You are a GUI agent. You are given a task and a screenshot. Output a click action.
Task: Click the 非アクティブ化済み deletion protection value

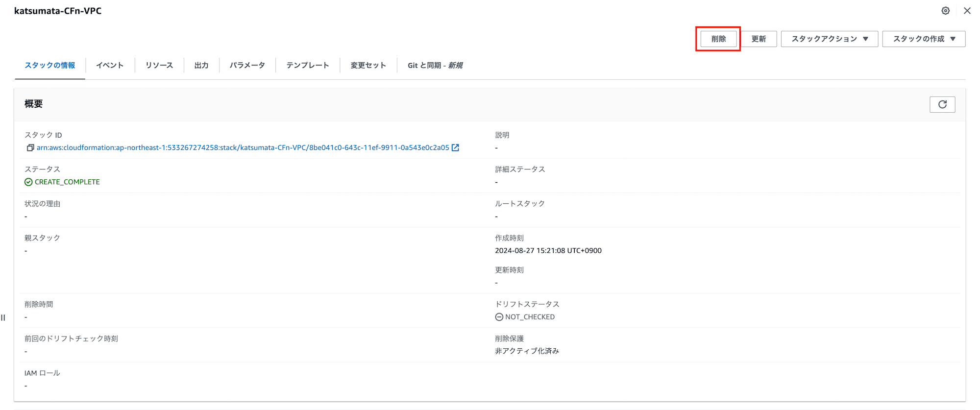pyautogui.click(x=527, y=351)
